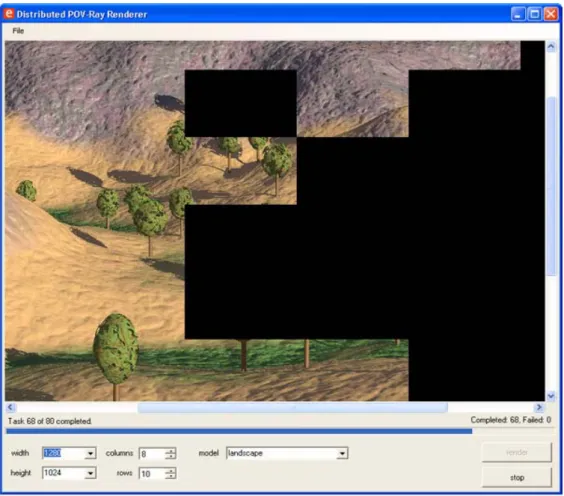Open the height dropdown arrow
Image resolution: width=564 pixels, height=496 pixels.
(91, 473)
